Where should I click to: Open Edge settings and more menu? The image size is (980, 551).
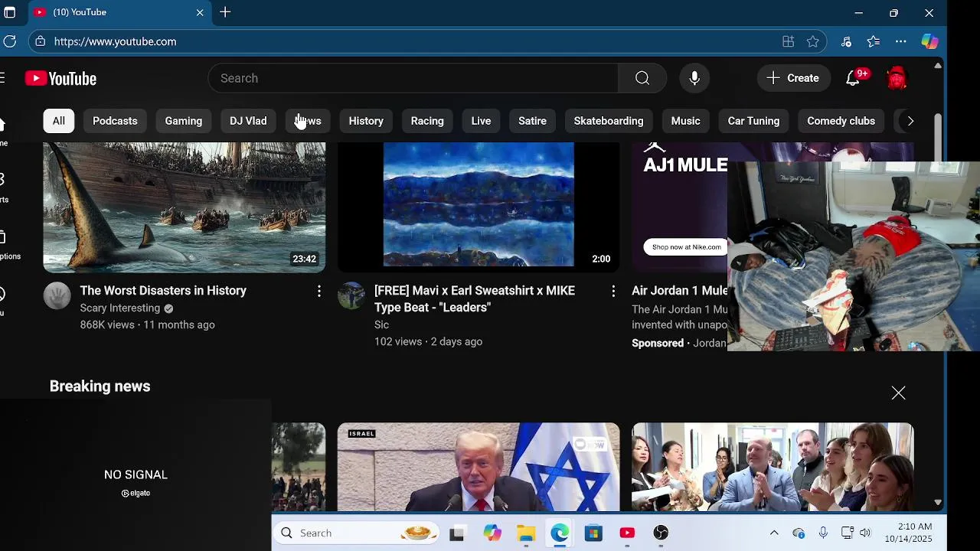click(901, 41)
